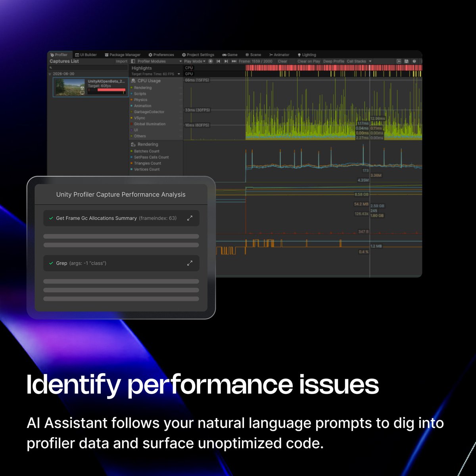Screen dimensions: 476x476
Task: Click the Call Stacks button
Action: 356,61
